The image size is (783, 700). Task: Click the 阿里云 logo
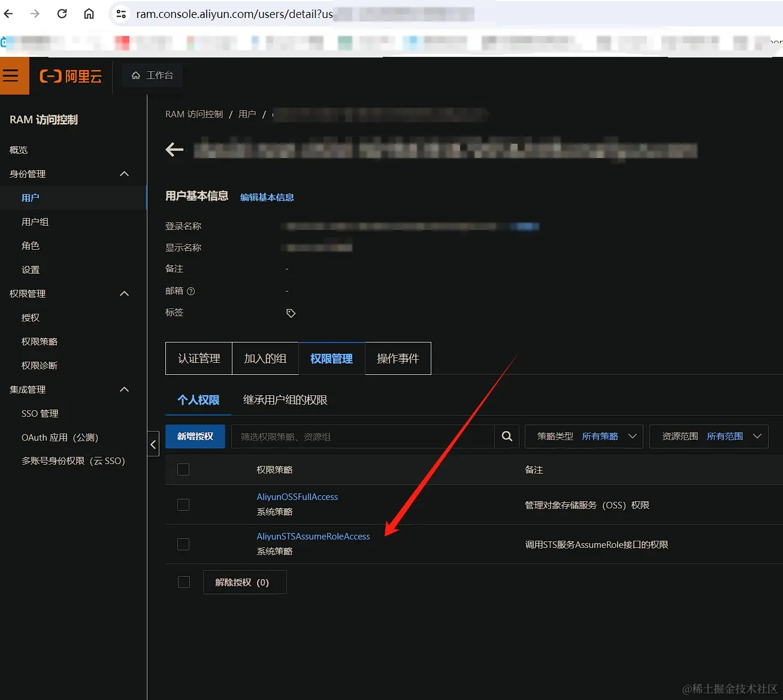coord(71,76)
